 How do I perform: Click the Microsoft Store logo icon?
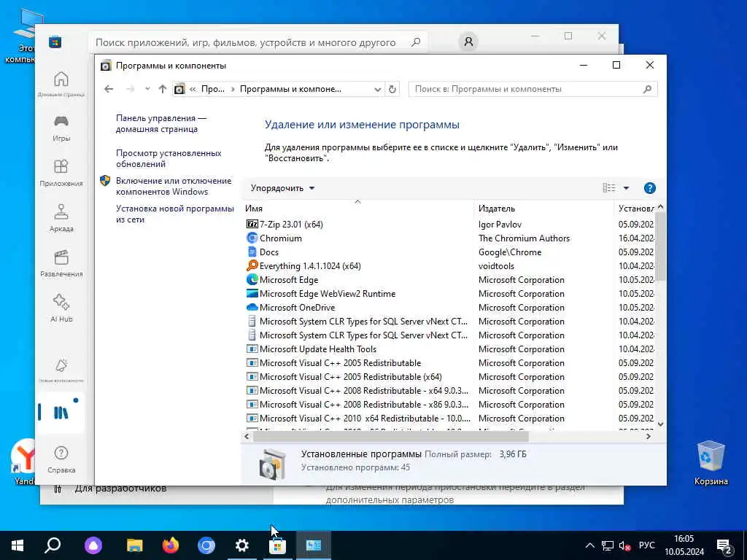tap(55, 42)
